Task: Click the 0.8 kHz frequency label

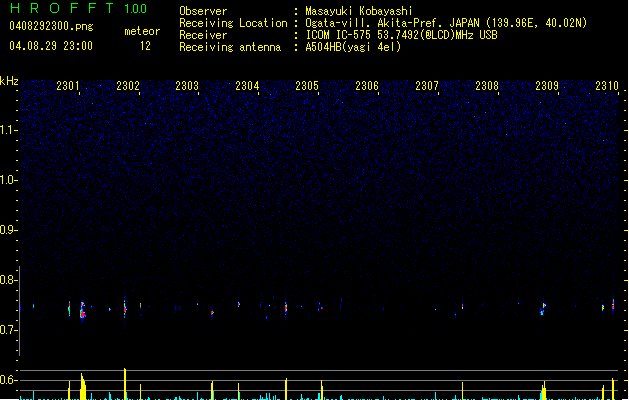Action: tap(8, 280)
